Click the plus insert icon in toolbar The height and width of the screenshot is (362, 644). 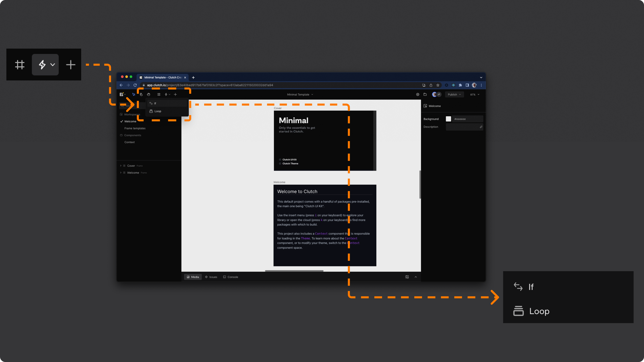(x=175, y=94)
